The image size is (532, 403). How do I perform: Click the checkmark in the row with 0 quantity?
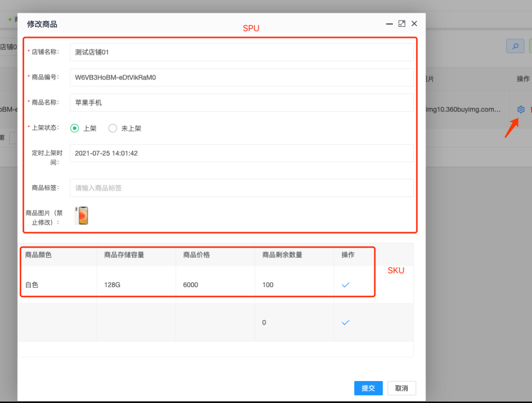pos(346,322)
